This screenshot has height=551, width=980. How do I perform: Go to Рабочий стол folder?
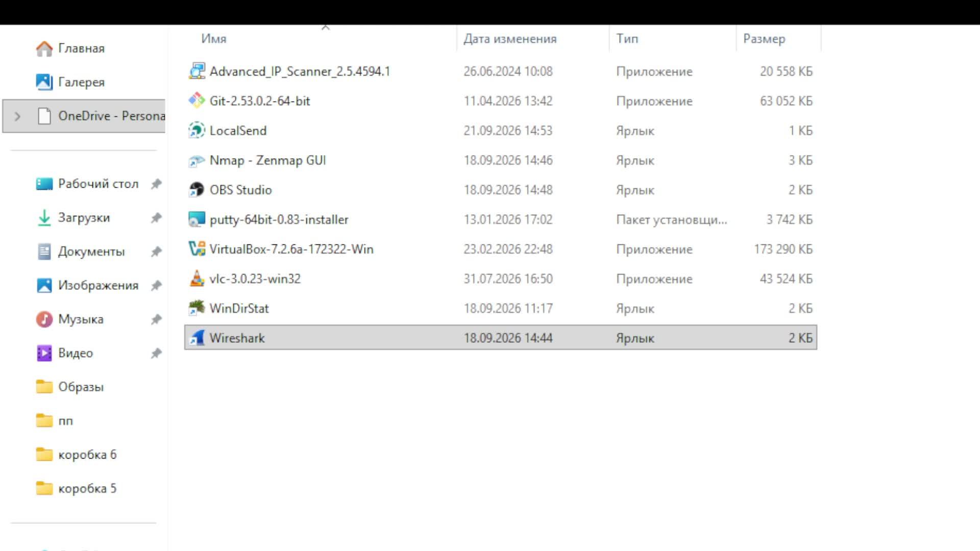pos(98,184)
